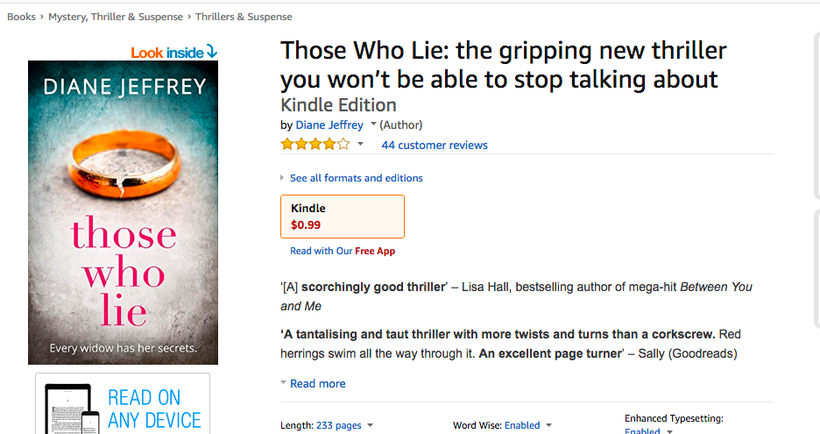Go to Thrillers & Suspense breadcrumb

click(x=244, y=17)
